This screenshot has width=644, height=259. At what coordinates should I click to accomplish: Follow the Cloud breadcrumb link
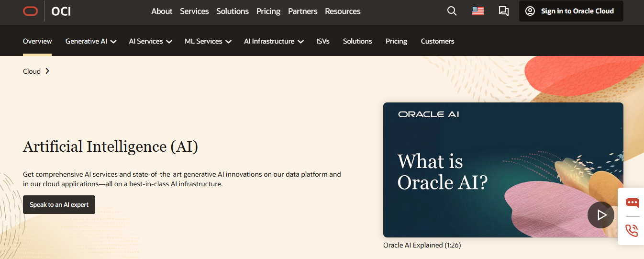[32, 71]
